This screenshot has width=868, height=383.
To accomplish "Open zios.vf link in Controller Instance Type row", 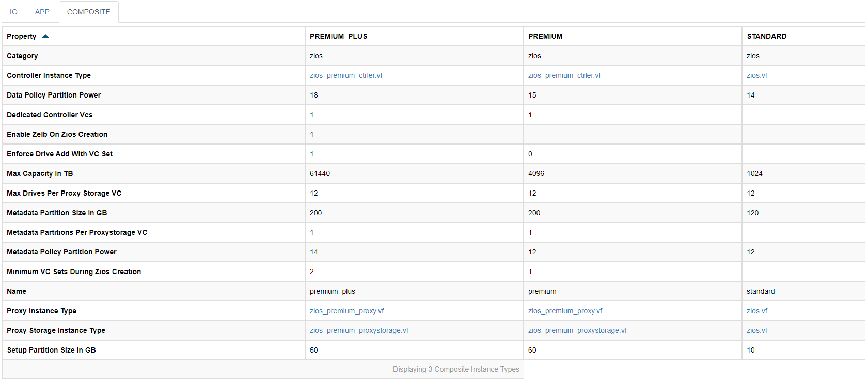I will [757, 75].
